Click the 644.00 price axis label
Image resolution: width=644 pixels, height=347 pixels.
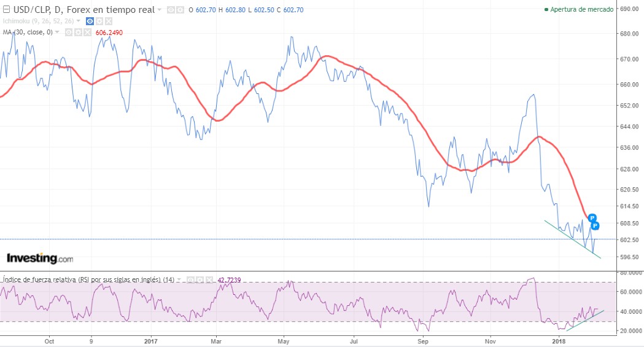[629, 127]
